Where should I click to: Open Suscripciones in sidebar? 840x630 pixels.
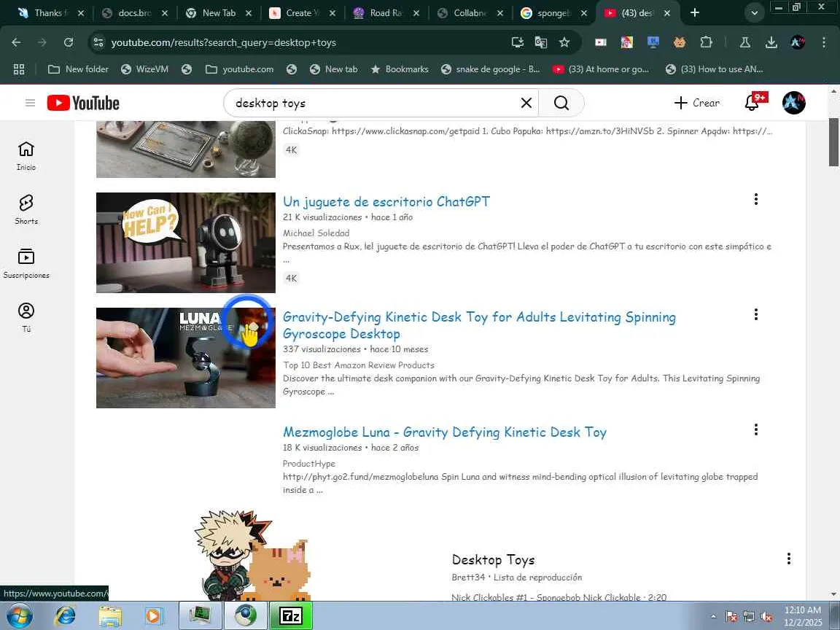[26, 263]
